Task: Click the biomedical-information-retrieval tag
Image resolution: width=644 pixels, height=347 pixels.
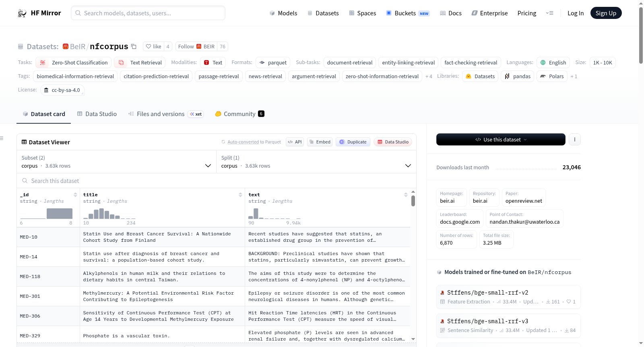Action: pyautogui.click(x=75, y=77)
